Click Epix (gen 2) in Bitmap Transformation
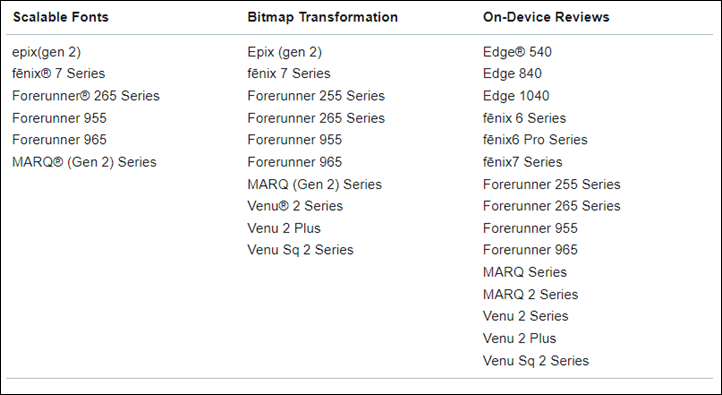Image resolution: width=722 pixels, height=395 pixels. [285, 52]
